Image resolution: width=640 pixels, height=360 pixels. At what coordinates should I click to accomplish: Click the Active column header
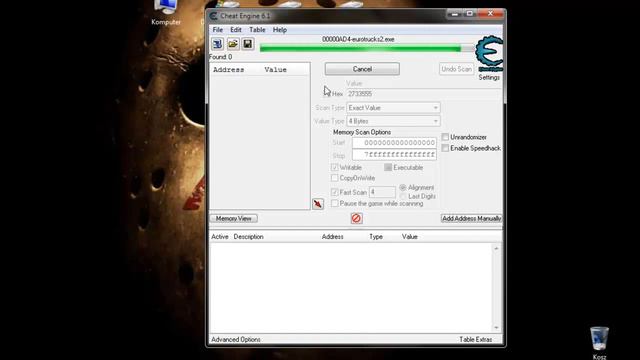[220, 237]
